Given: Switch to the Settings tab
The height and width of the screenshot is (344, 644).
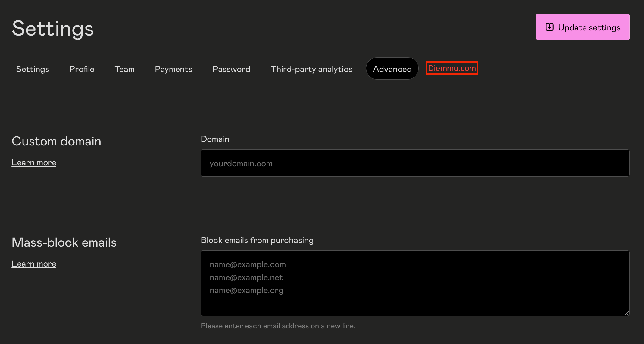Looking at the screenshot, I should tap(33, 69).
